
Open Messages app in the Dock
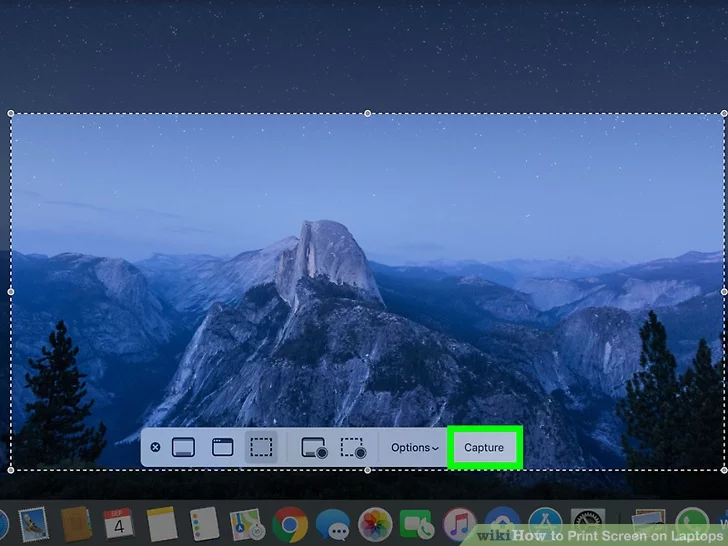click(x=332, y=524)
